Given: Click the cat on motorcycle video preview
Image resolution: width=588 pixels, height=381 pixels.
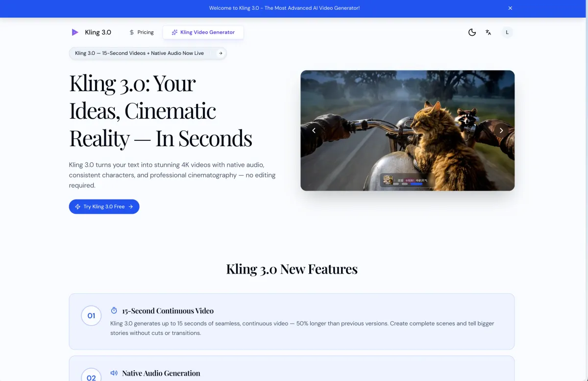Looking at the screenshot, I should click(407, 130).
